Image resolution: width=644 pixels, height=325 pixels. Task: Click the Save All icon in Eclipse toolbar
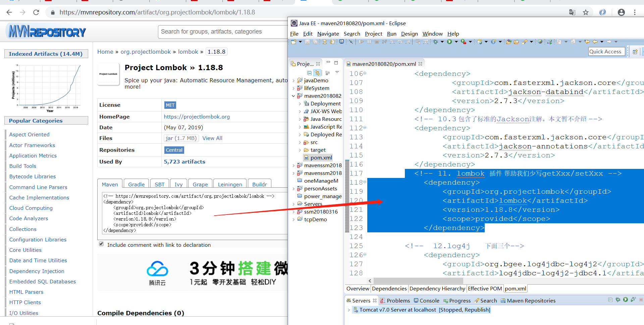(x=315, y=42)
